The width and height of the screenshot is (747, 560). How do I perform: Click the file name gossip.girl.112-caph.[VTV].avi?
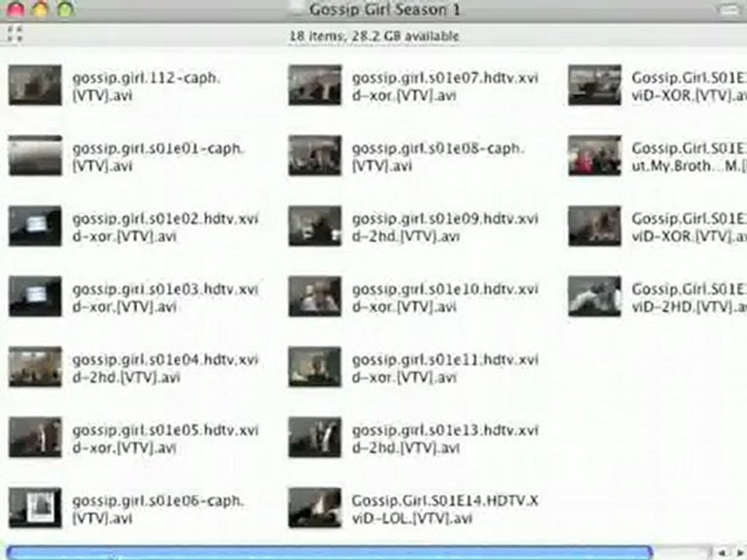(146, 86)
